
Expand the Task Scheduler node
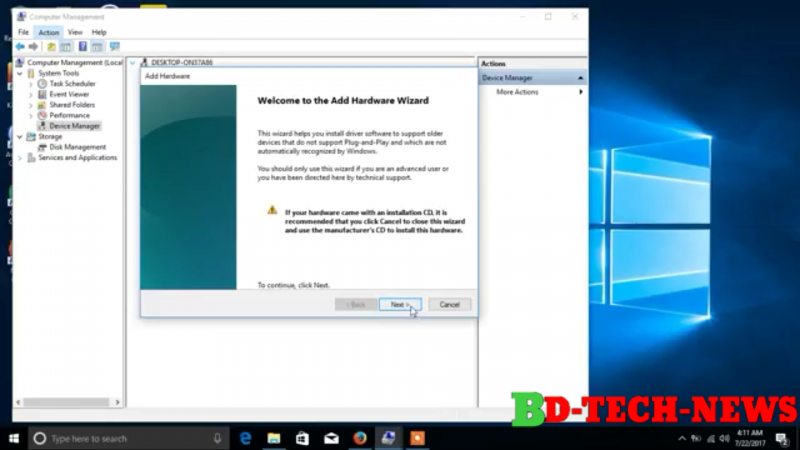click(x=31, y=84)
